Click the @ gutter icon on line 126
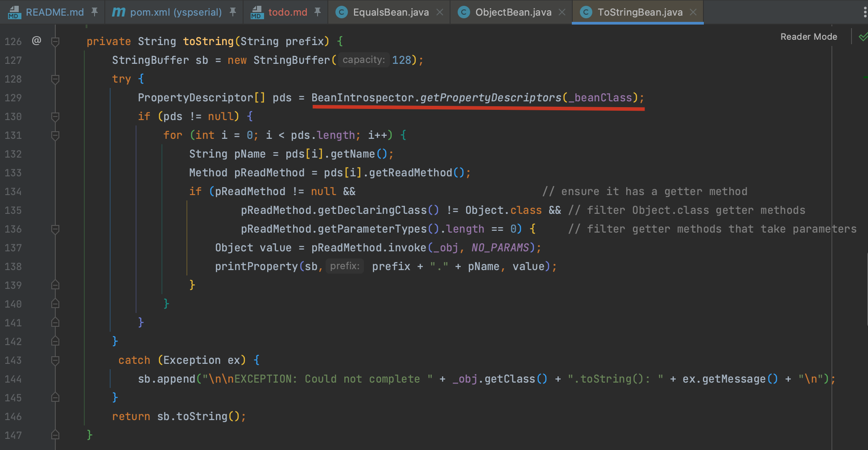This screenshot has width=868, height=450. [37, 41]
